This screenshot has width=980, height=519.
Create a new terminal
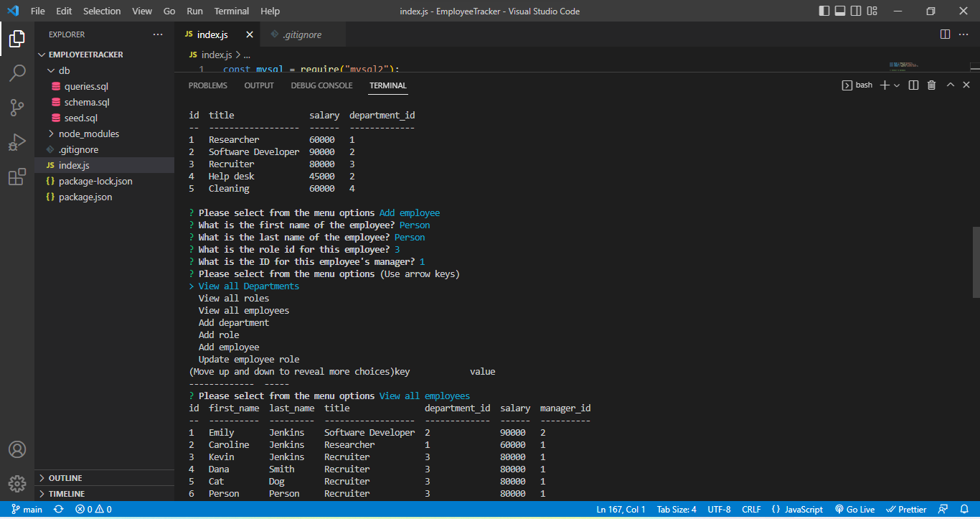click(x=885, y=85)
